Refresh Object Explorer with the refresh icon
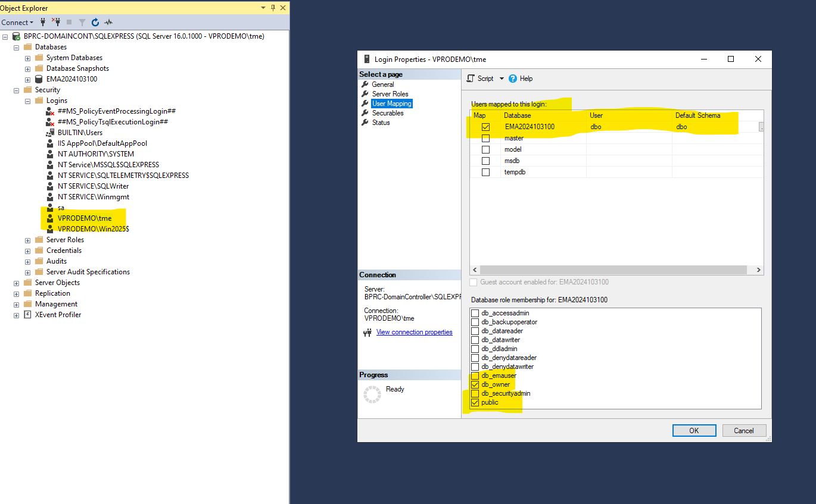 (x=95, y=21)
